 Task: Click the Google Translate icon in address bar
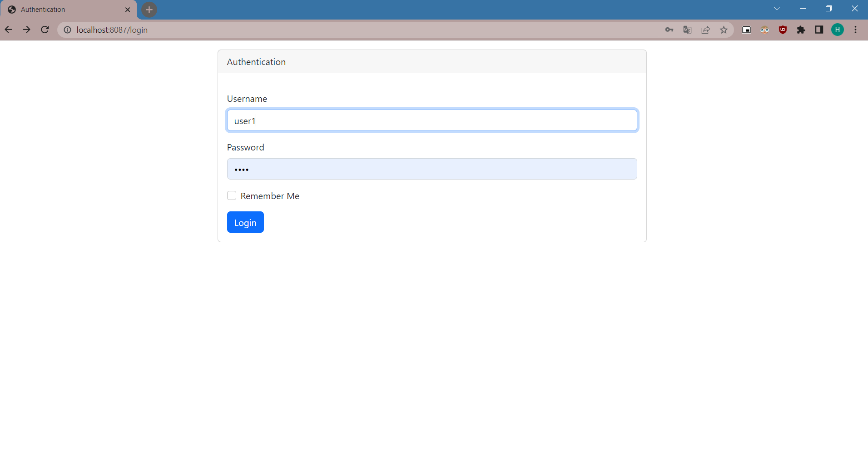tap(687, 30)
